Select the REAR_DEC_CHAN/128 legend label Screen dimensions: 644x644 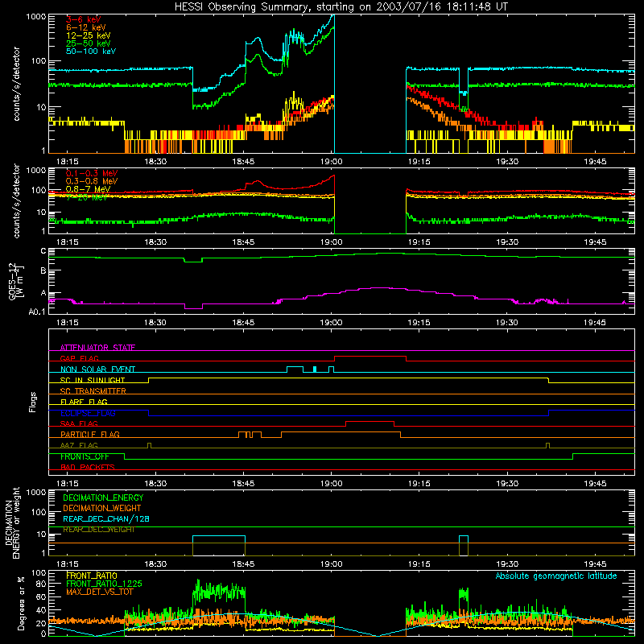(106, 518)
